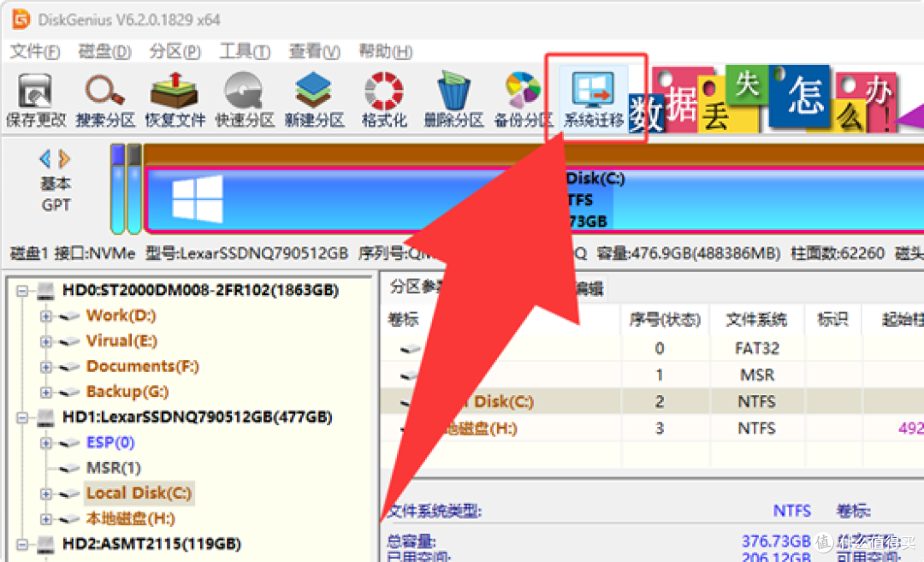Viewport: 924px width, 562px height.
Task: Select the 磁盘(H:) NTFS row 3
Action: 652,429
